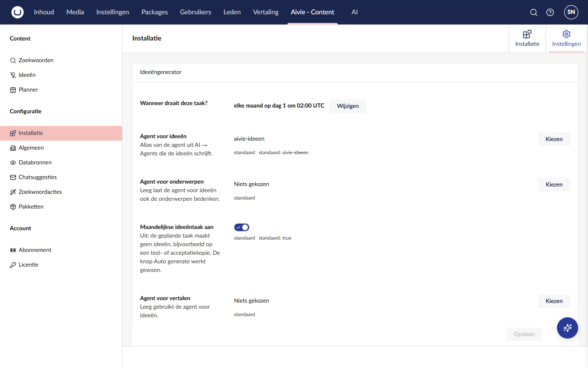Open the help question mark icon

[x=550, y=12]
